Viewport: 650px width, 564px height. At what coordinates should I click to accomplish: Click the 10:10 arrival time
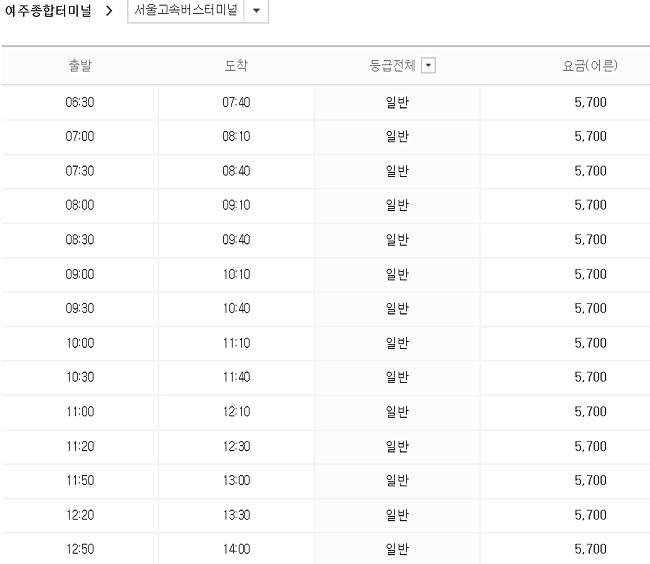[236, 274]
